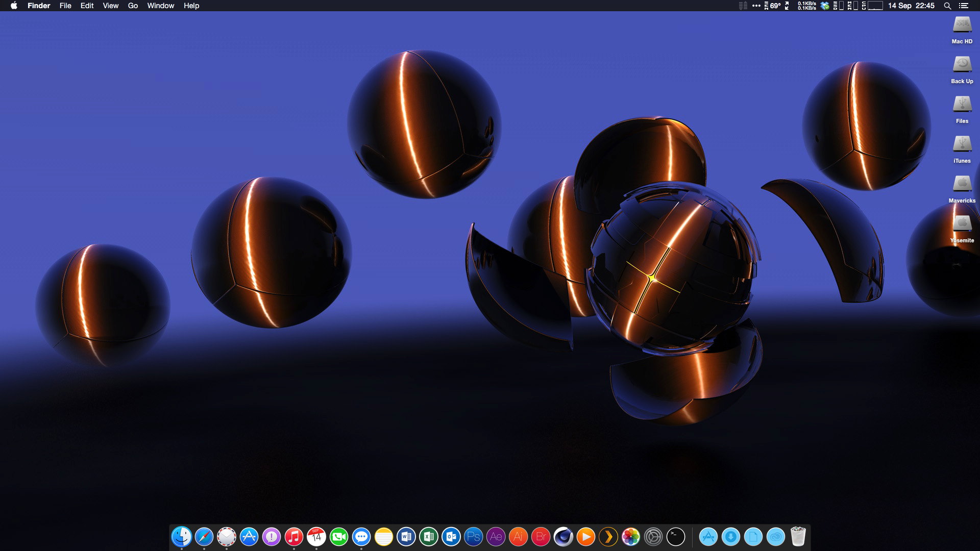
Task: Click the Spotlight search icon
Action: coord(947,6)
